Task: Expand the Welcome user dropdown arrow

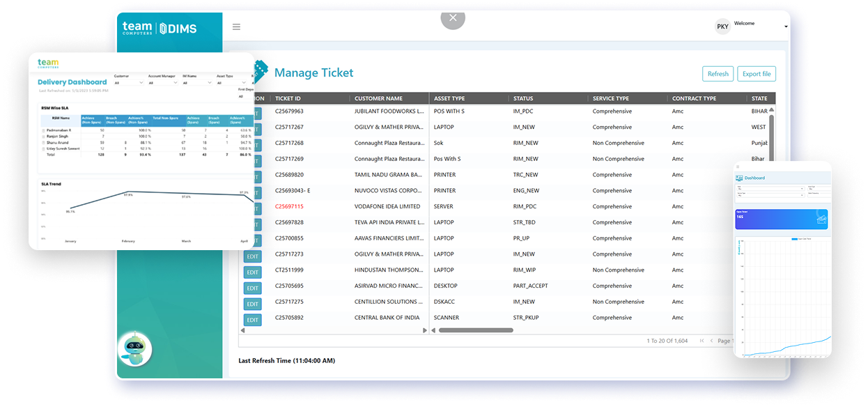Action: click(786, 27)
